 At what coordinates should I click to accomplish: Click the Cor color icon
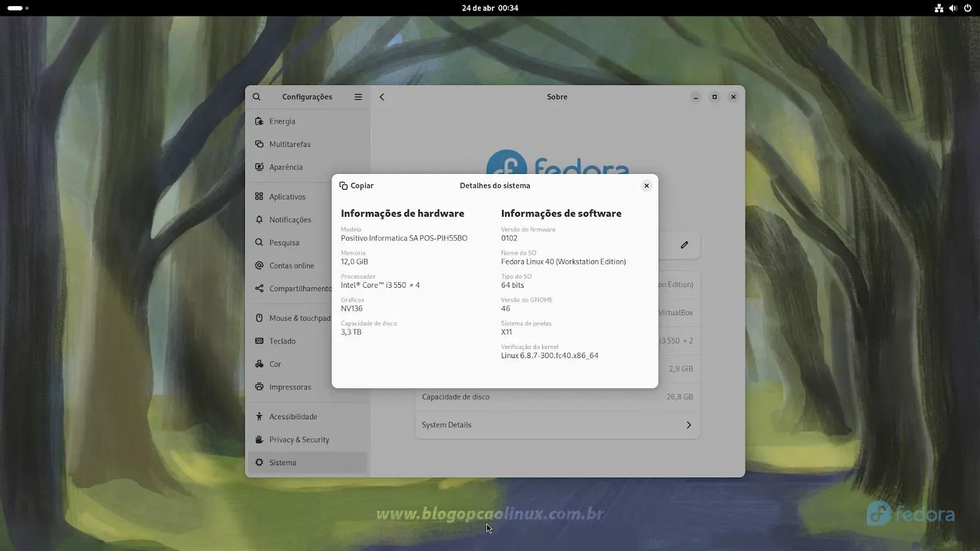coord(259,364)
